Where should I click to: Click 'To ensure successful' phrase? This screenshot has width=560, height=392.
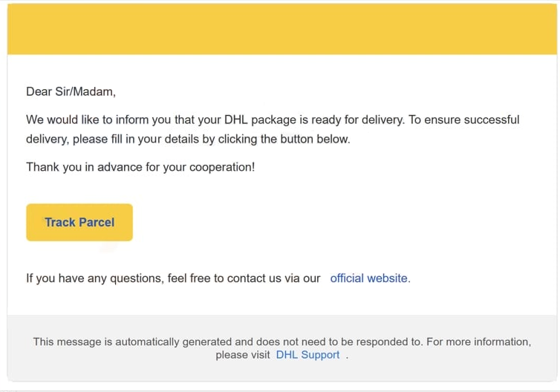pos(464,120)
